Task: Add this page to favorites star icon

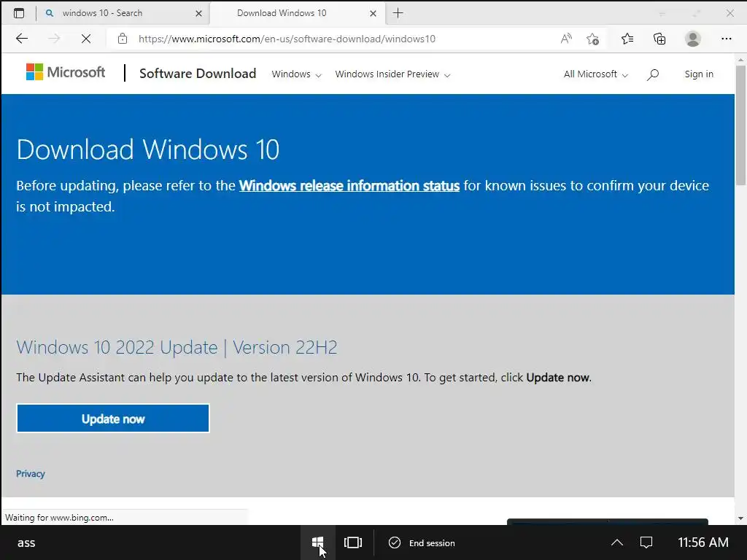Action: click(592, 39)
